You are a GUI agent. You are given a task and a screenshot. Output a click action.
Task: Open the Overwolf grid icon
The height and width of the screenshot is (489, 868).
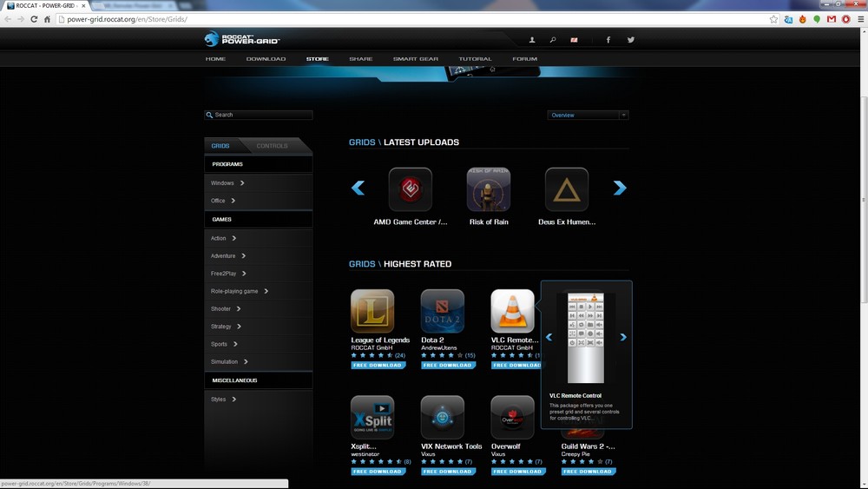click(x=512, y=418)
